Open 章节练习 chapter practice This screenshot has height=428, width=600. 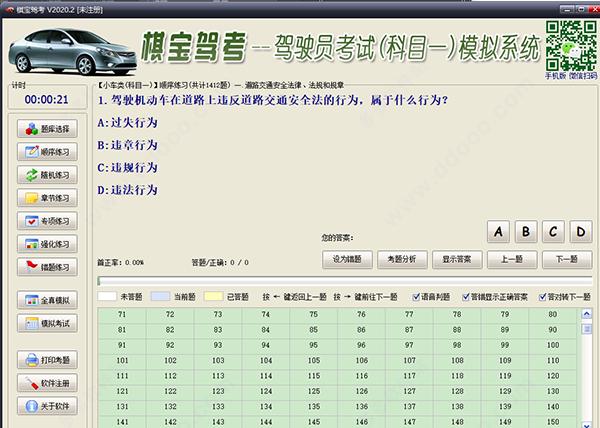click(47, 199)
